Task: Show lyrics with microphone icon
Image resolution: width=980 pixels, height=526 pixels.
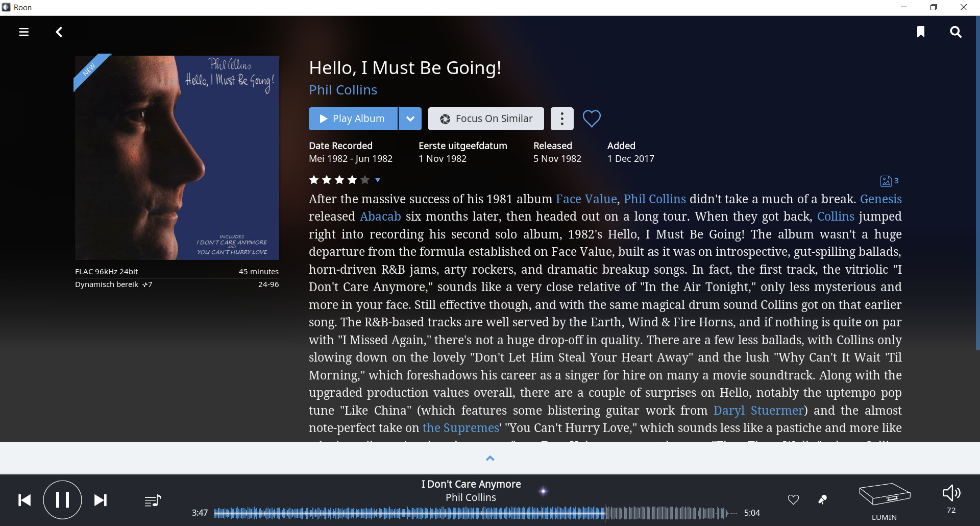Action: point(822,499)
